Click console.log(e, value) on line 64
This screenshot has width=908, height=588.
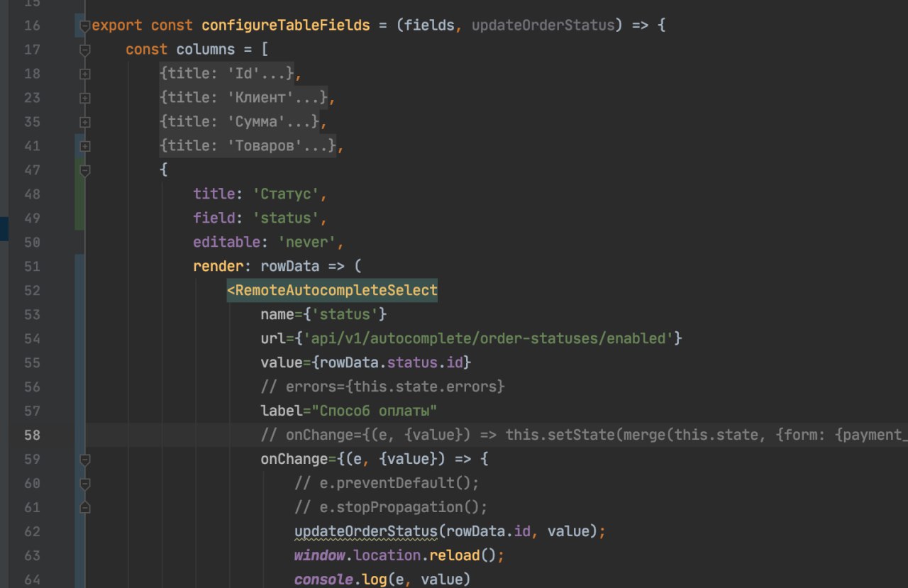coord(382,580)
